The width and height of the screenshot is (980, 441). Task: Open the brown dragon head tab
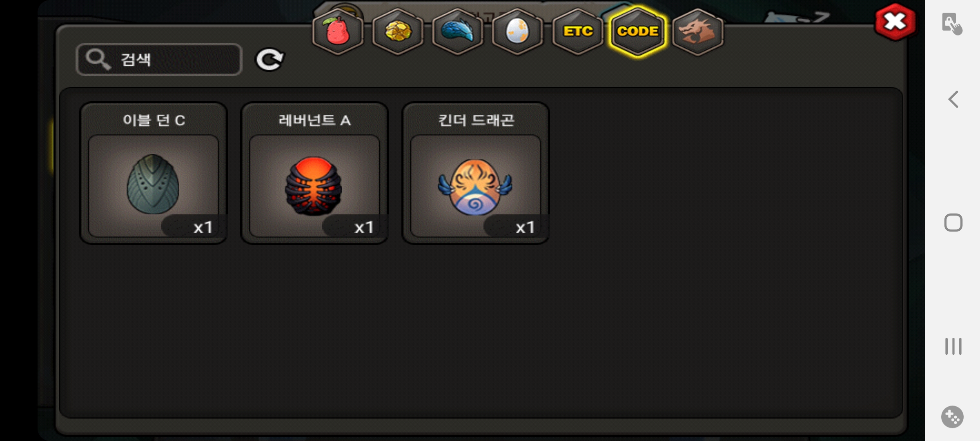[697, 31]
